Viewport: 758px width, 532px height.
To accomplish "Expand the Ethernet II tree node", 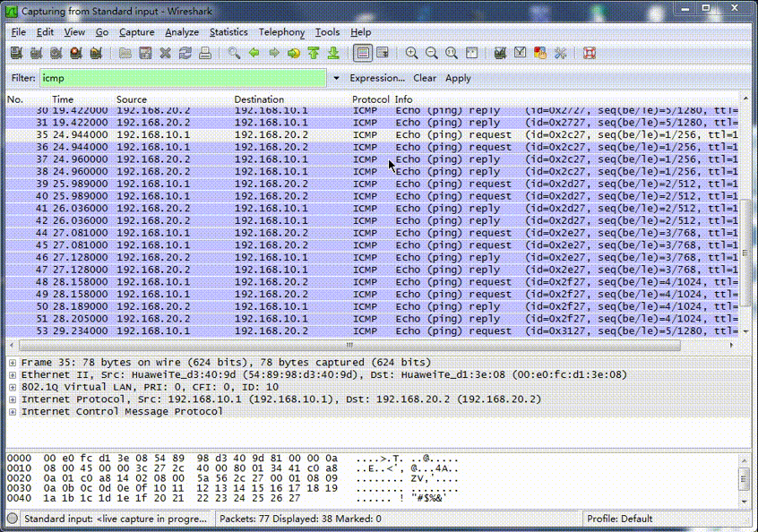I will (x=13, y=375).
